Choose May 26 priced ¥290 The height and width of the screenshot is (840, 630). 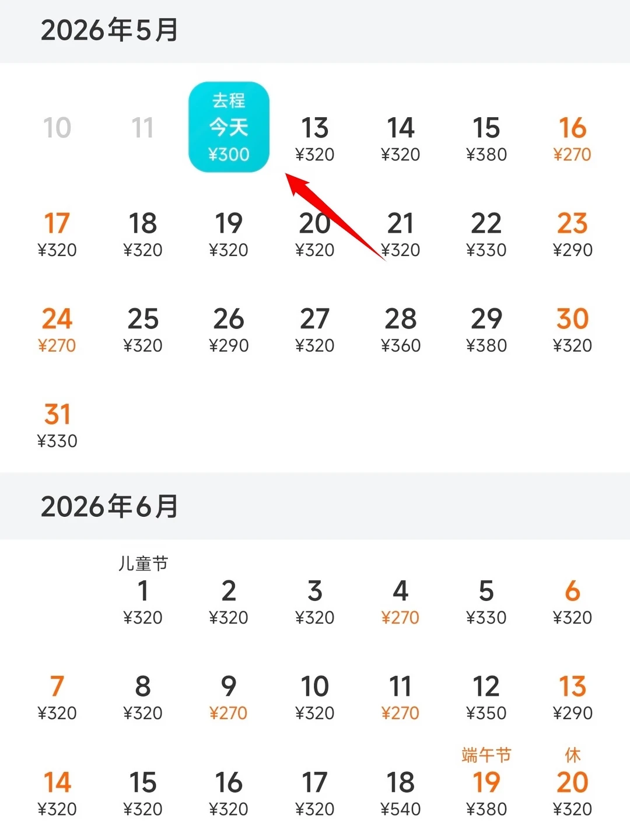tap(229, 330)
